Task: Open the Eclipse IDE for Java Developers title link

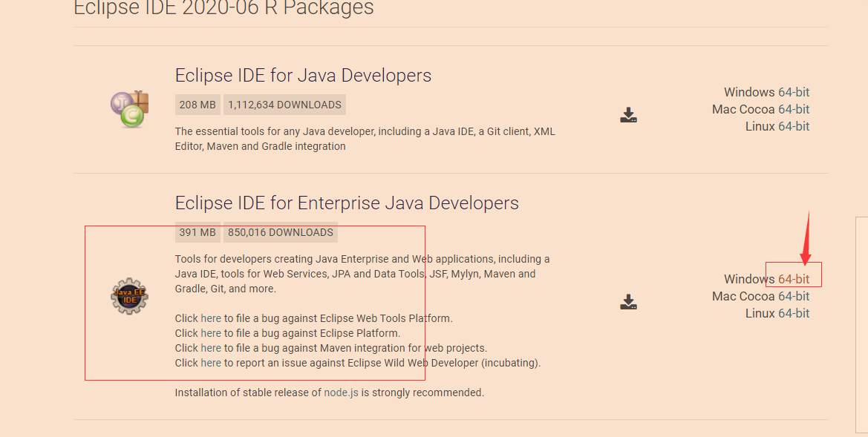Action: click(x=302, y=75)
